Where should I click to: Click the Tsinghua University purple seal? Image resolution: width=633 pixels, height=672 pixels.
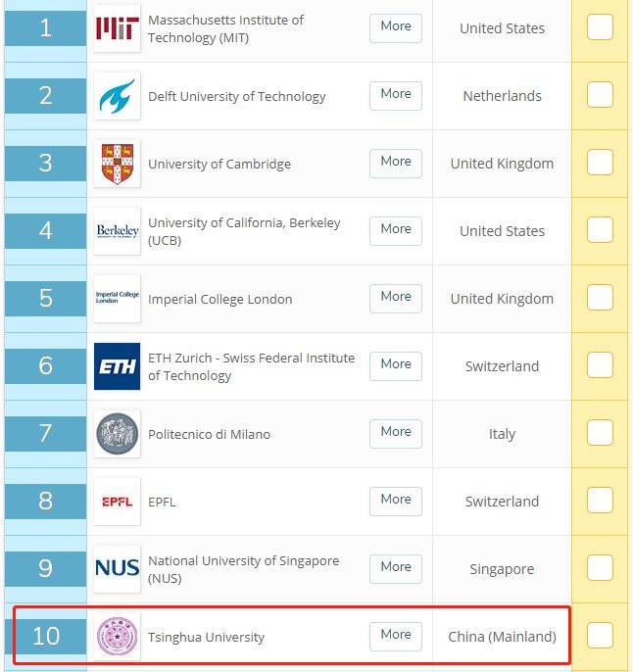coord(117,637)
